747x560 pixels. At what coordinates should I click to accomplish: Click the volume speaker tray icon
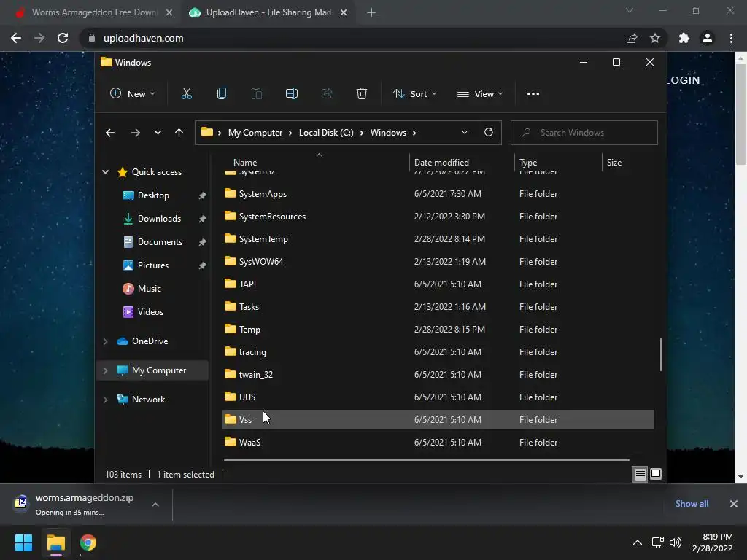pos(676,542)
